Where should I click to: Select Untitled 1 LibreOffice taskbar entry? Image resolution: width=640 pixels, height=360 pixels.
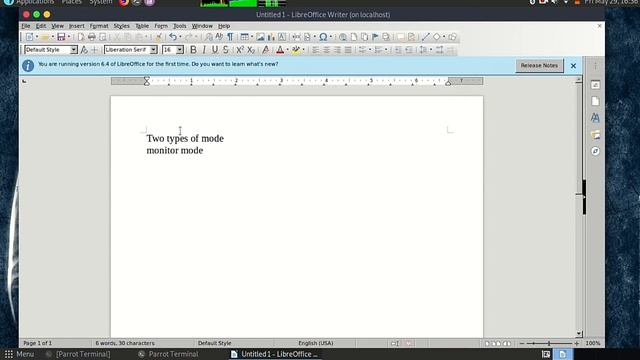pos(275,354)
